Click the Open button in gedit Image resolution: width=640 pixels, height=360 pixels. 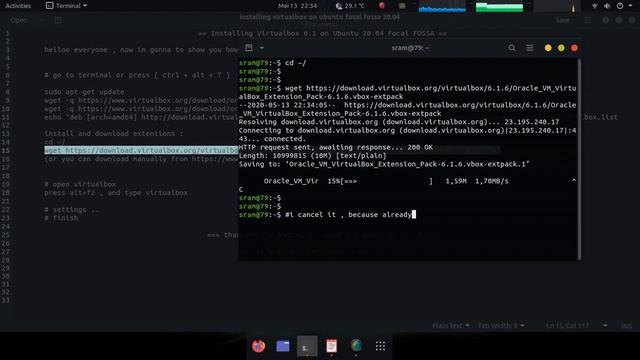[x=19, y=20]
